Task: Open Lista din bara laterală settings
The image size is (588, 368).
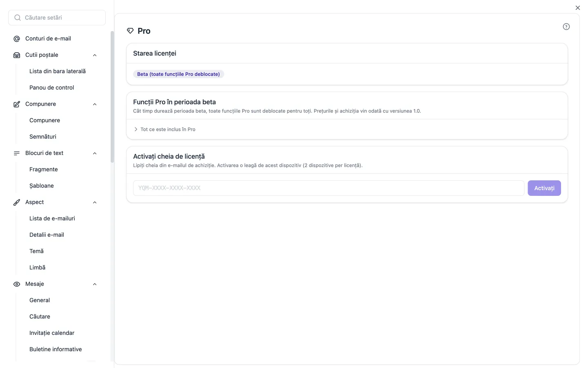Action: pyautogui.click(x=58, y=71)
